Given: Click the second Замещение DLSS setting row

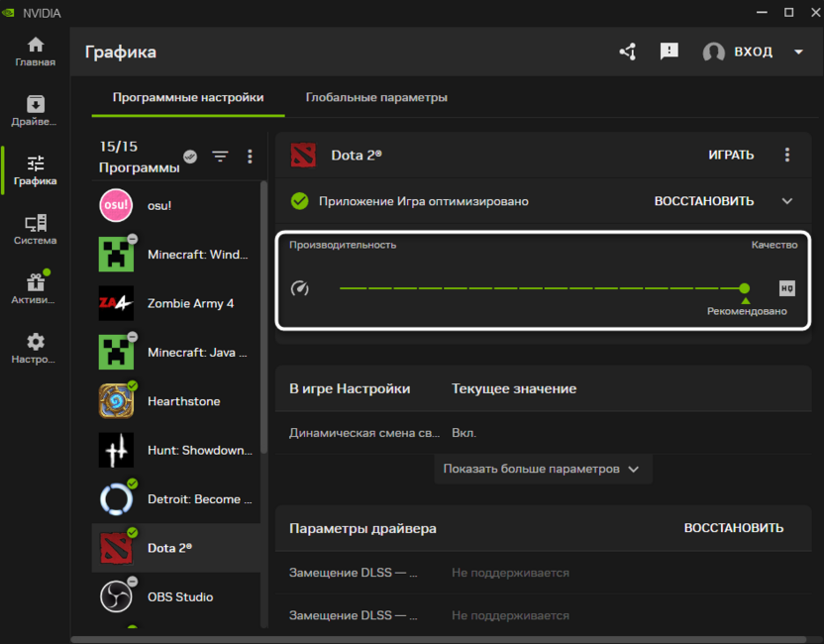Looking at the screenshot, I should (544, 615).
